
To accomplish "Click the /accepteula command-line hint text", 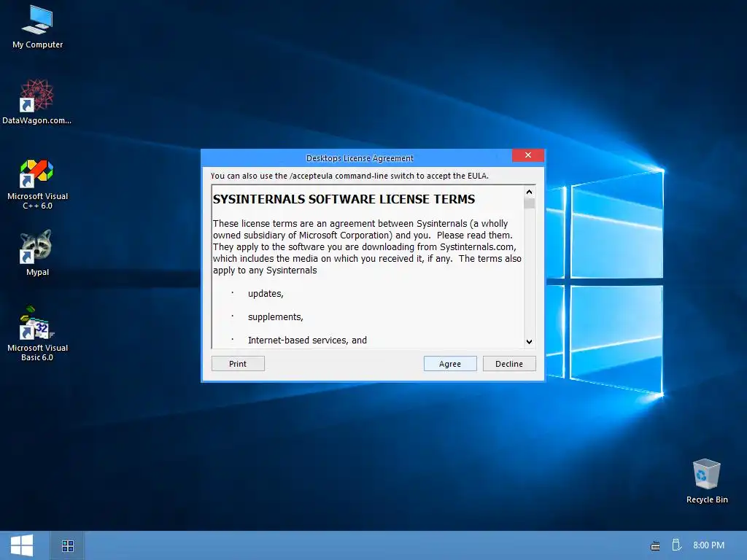I will pyautogui.click(x=349, y=176).
